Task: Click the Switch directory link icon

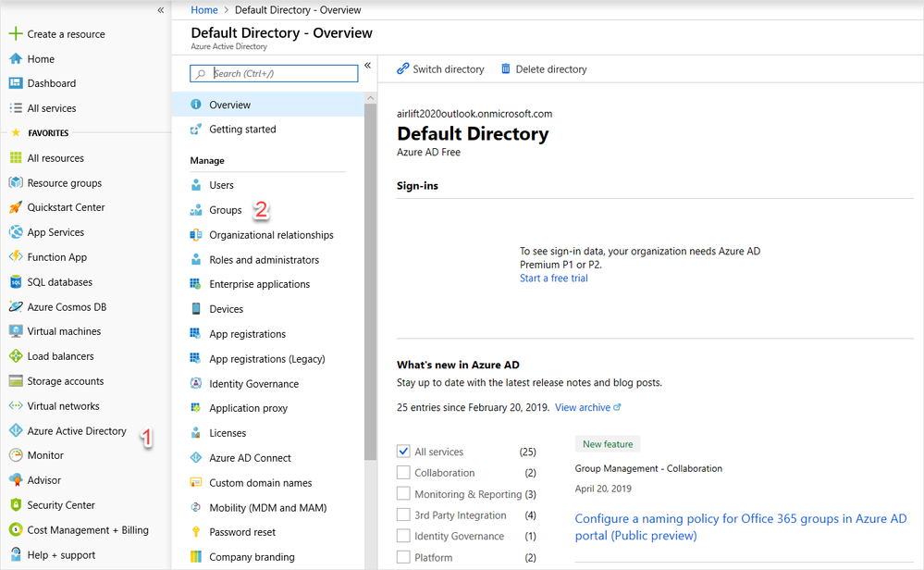Action: (403, 68)
